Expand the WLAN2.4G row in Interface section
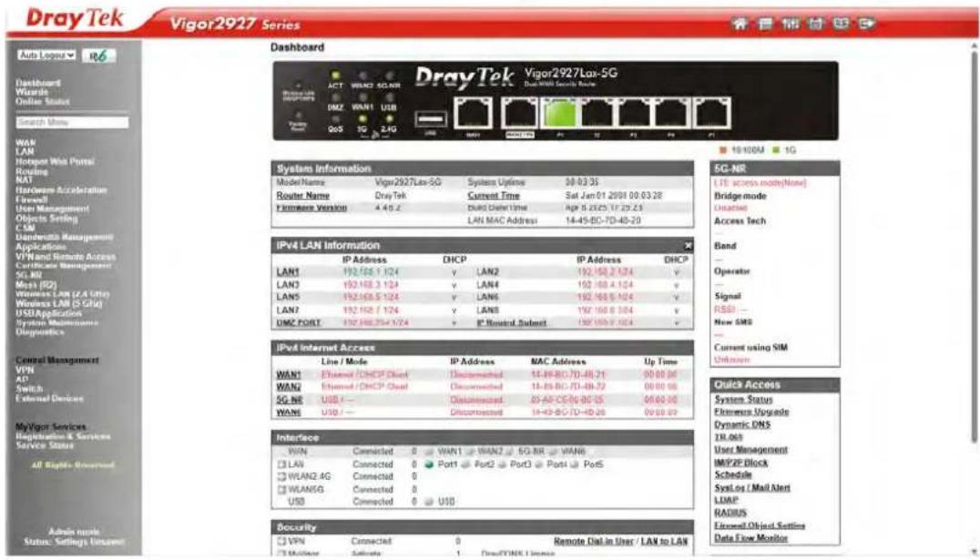Screen dimensions: 980x560 [x=281, y=477]
